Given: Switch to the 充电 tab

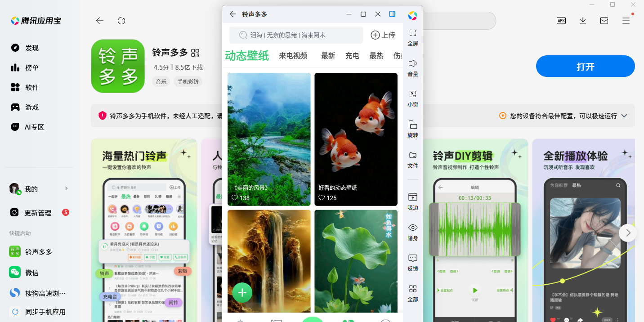Looking at the screenshot, I should [352, 56].
